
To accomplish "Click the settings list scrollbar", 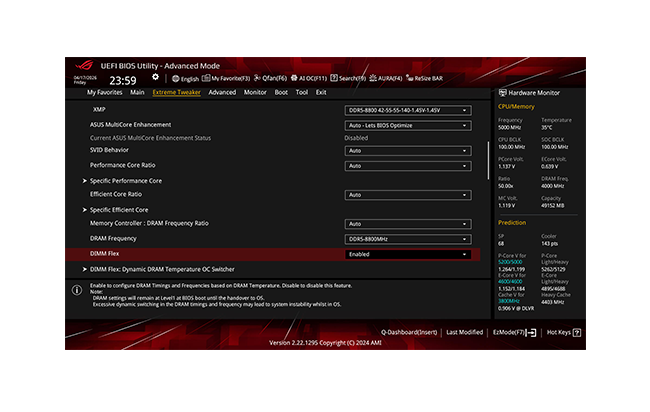I will coord(488,160).
